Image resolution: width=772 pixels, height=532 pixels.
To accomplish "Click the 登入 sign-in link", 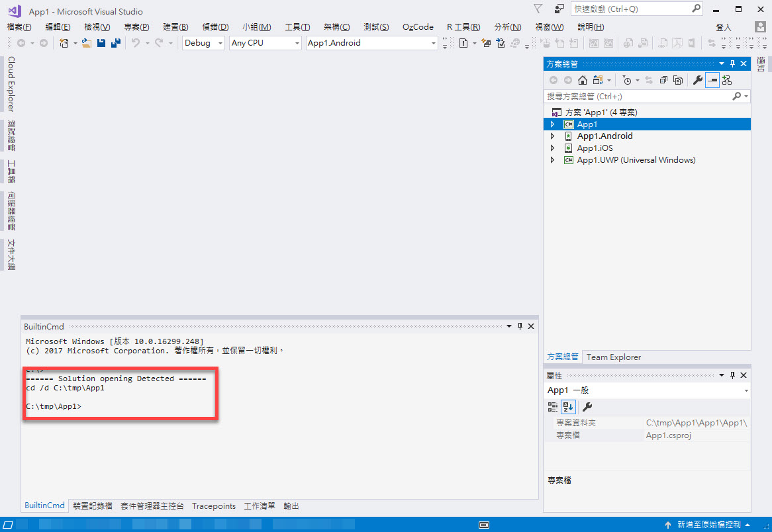I will (724, 27).
